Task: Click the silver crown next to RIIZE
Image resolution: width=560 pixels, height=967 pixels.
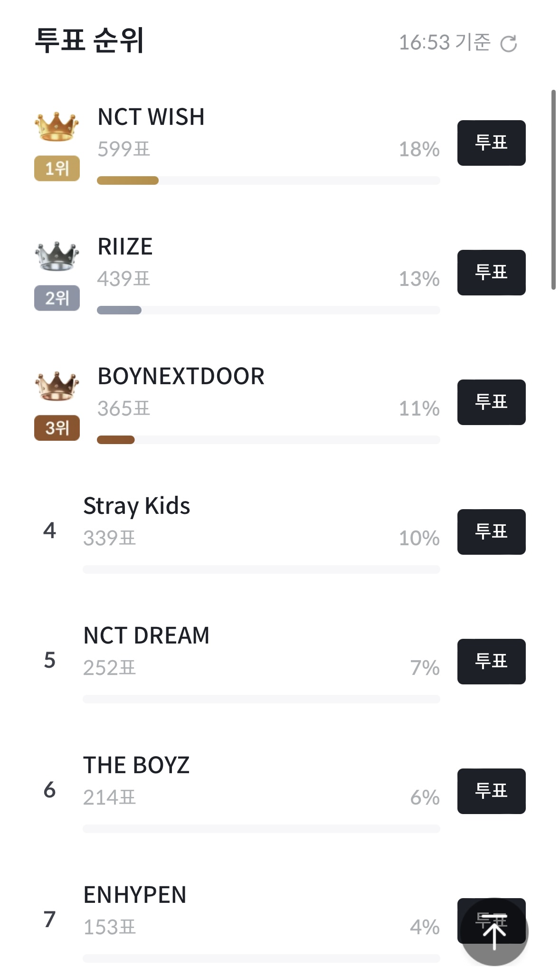Action: click(57, 256)
